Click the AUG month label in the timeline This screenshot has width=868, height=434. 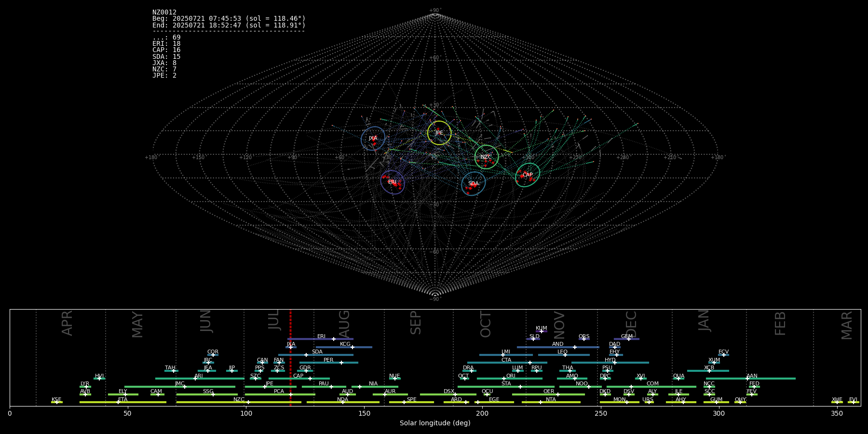point(344,324)
